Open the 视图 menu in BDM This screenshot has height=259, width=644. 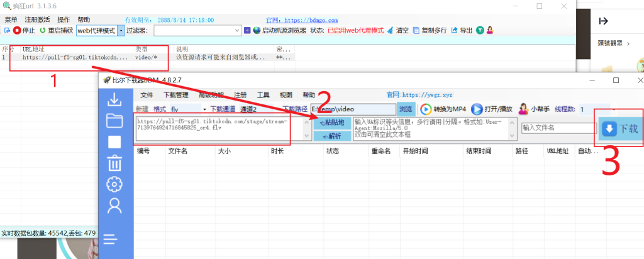286,95
